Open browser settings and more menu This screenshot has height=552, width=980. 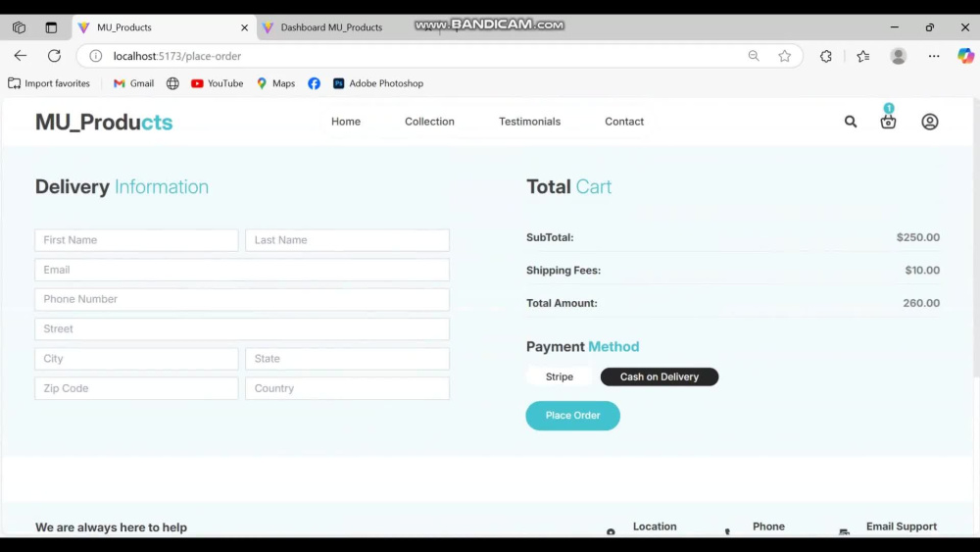click(x=934, y=56)
